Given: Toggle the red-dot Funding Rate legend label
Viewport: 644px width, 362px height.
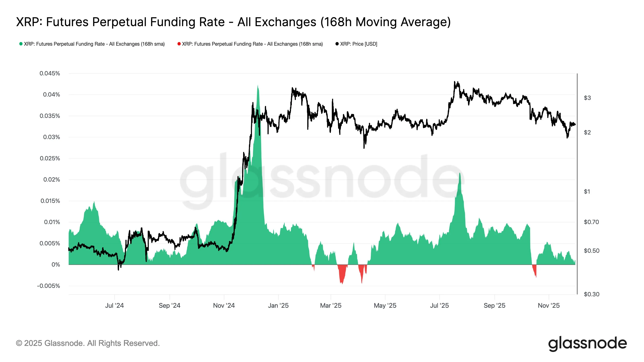Looking at the screenshot, I should click(252, 44).
